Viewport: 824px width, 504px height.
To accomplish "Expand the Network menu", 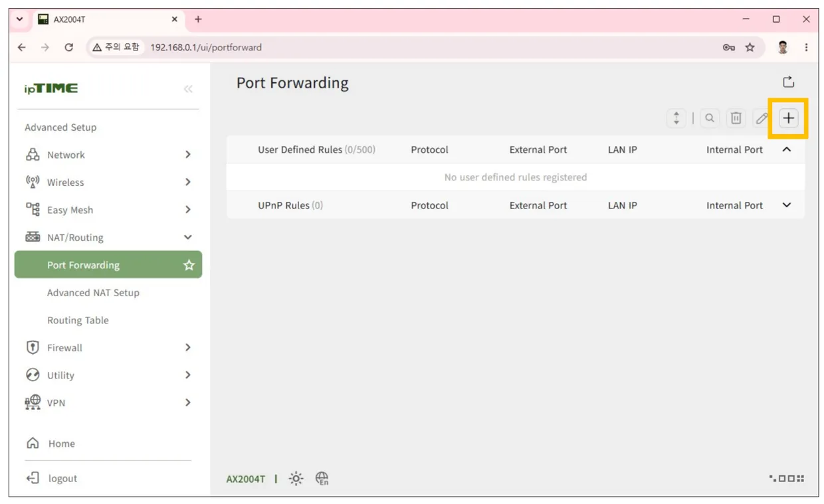I will click(x=109, y=155).
